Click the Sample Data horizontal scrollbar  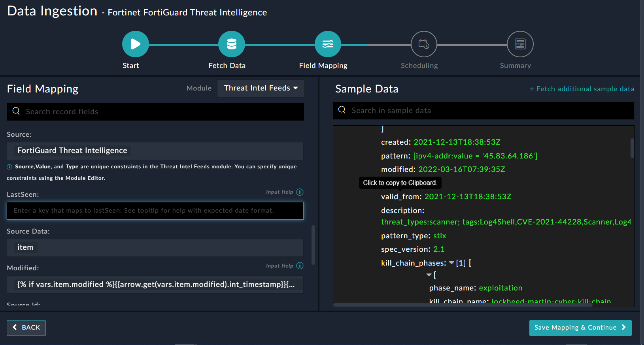(x=463, y=305)
